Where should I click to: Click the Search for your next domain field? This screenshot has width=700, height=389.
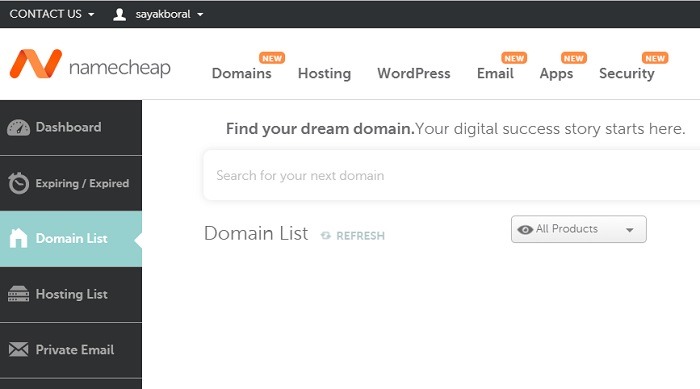pos(451,175)
